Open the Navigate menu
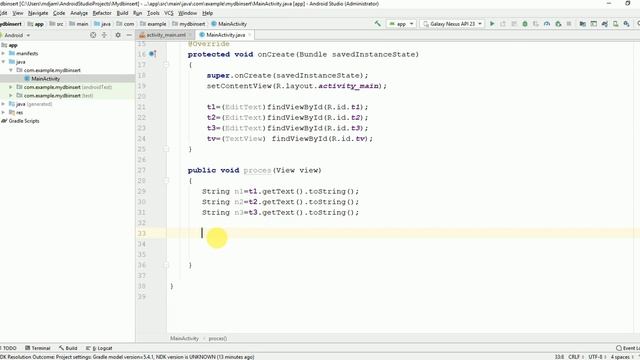Viewport: 640px width, 360px height. 38,13
